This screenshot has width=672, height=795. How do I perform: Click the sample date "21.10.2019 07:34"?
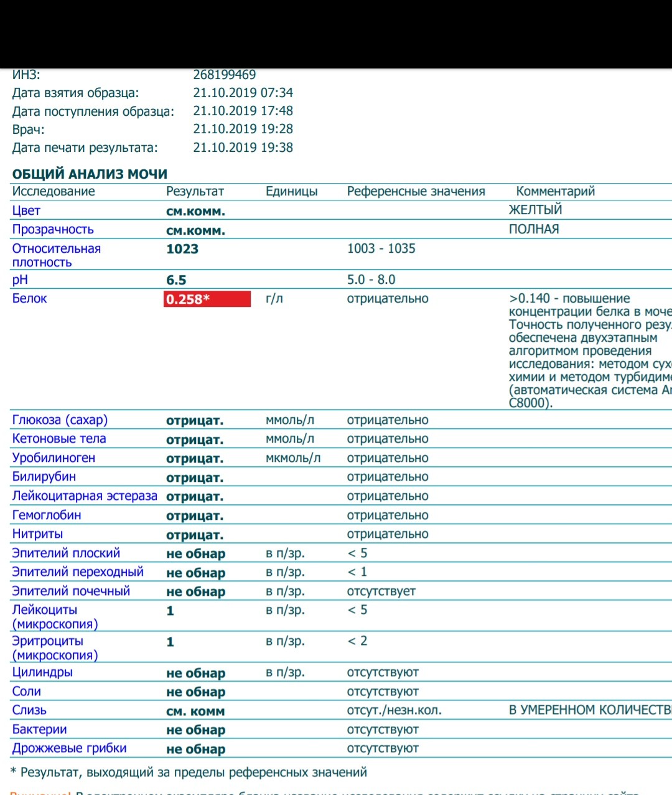(x=243, y=93)
